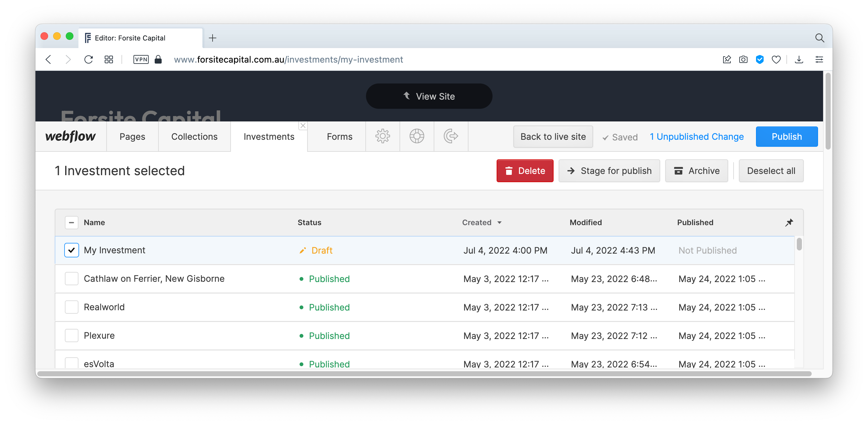Sort by the Created column
The image size is (868, 425).
482,223
